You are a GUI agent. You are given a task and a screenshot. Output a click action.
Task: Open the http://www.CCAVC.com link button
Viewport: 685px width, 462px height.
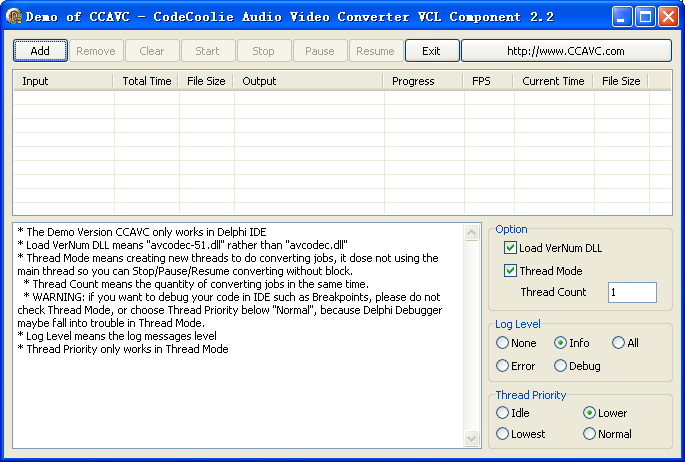566,51
